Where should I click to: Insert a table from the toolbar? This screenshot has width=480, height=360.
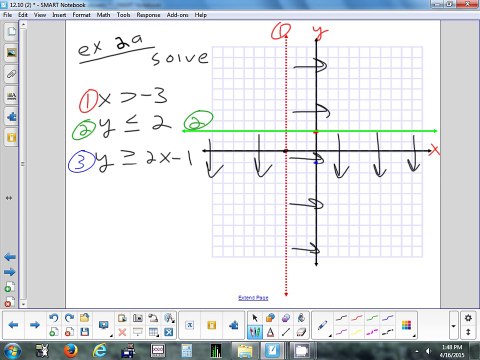tap(153, 332)
